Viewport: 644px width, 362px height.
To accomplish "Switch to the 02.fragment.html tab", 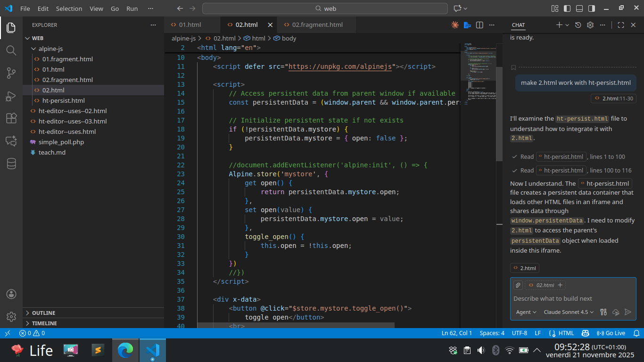I will point(317,25).
